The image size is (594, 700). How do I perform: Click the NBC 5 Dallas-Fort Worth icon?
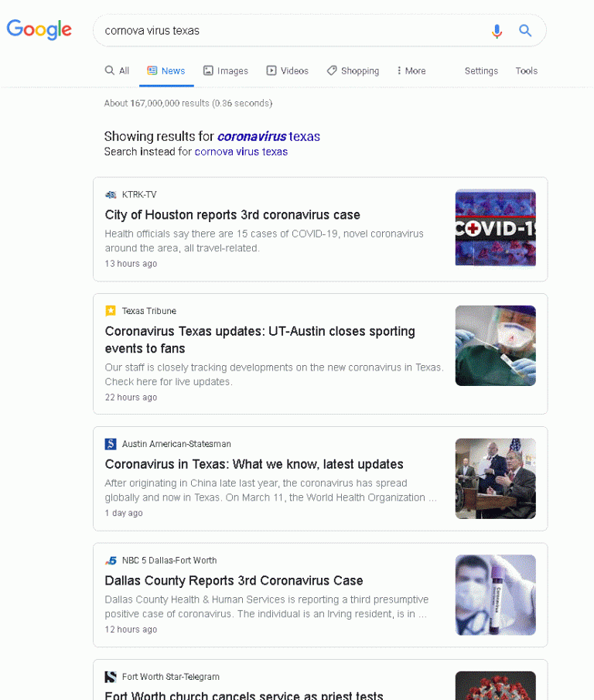111,560
